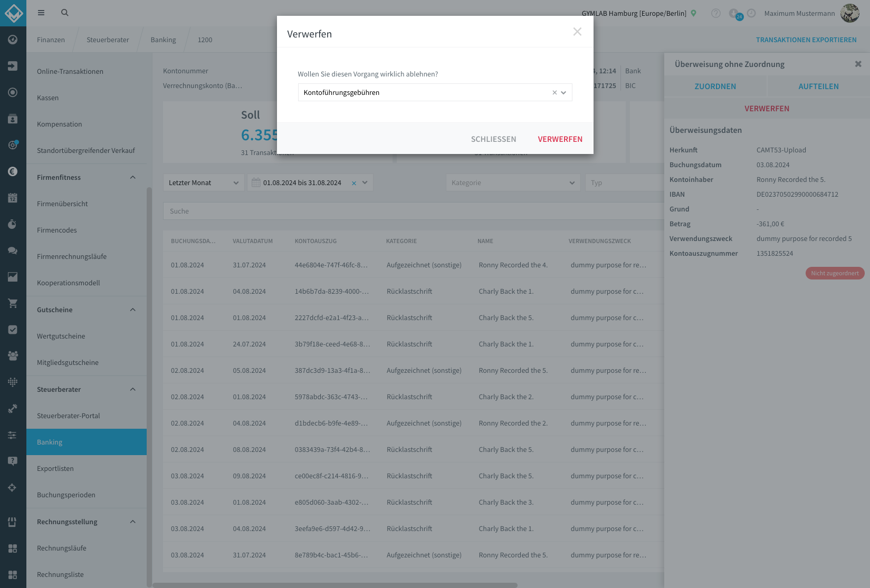This screenshot has width=870, height=588.
Task: Collapse the Firmenfitness section
Action: pos(132,177)
